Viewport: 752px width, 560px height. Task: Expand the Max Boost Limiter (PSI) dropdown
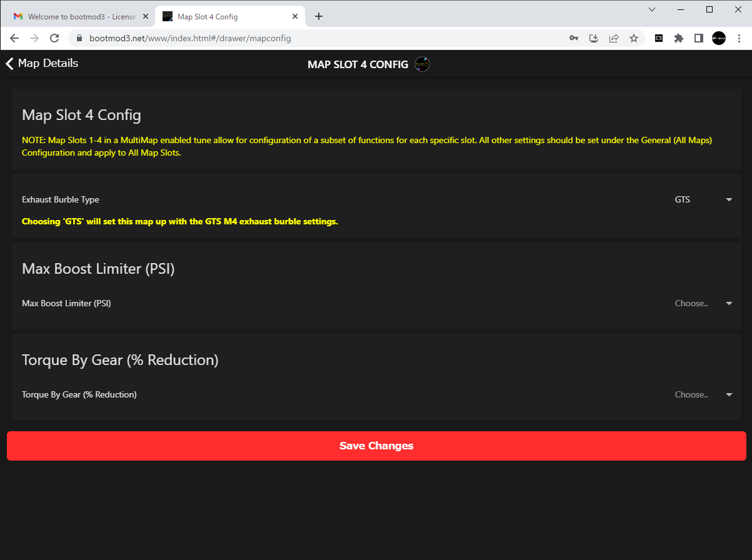coord(703,304)
